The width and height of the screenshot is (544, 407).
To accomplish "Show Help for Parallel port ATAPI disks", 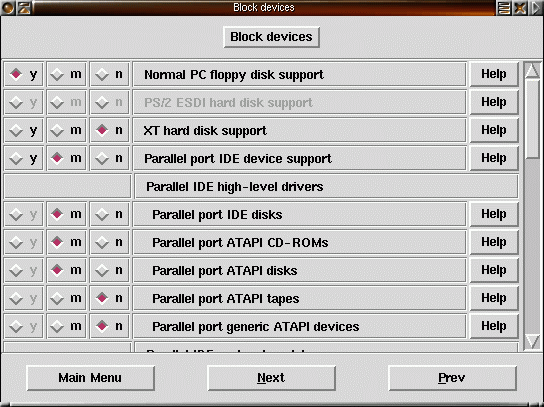I will 494,270.
